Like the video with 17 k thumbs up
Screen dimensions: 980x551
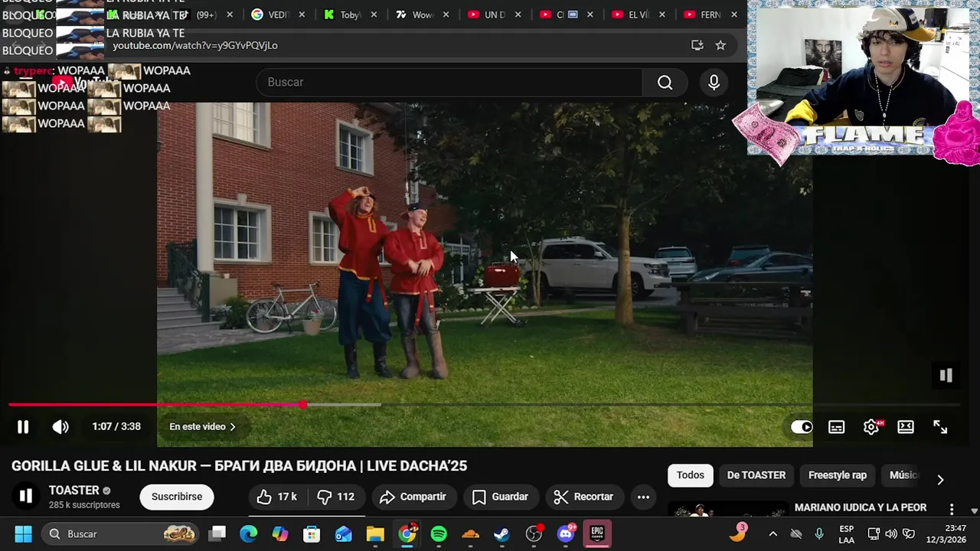[x=277, y=497]
